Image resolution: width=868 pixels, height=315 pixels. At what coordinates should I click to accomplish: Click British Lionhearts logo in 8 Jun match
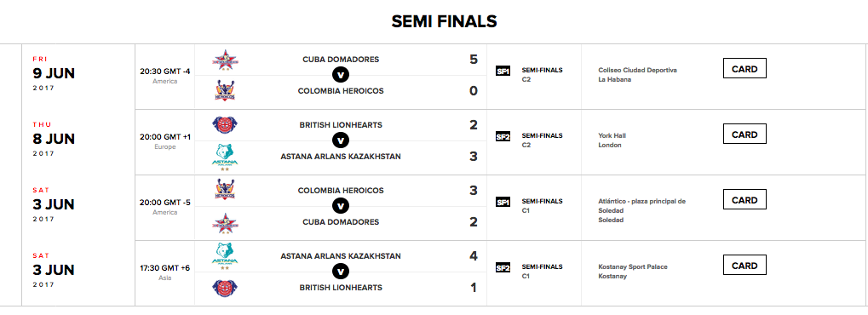(225, 125)
